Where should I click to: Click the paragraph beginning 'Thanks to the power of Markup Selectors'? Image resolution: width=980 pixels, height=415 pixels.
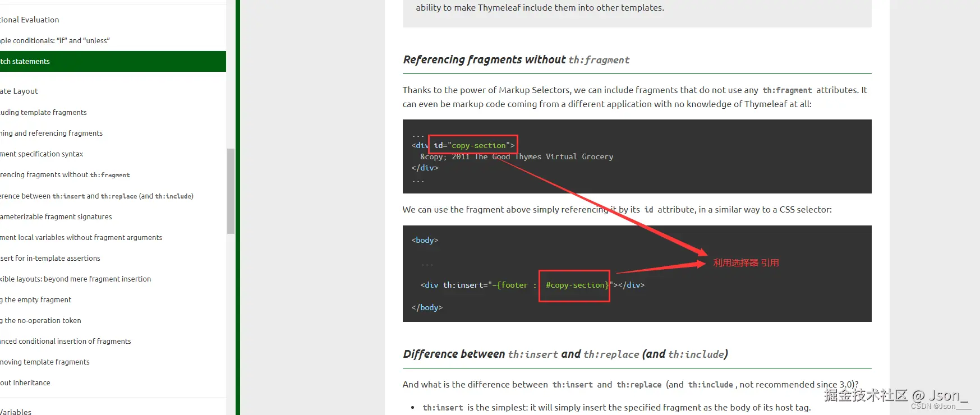(x=635, y=97)
